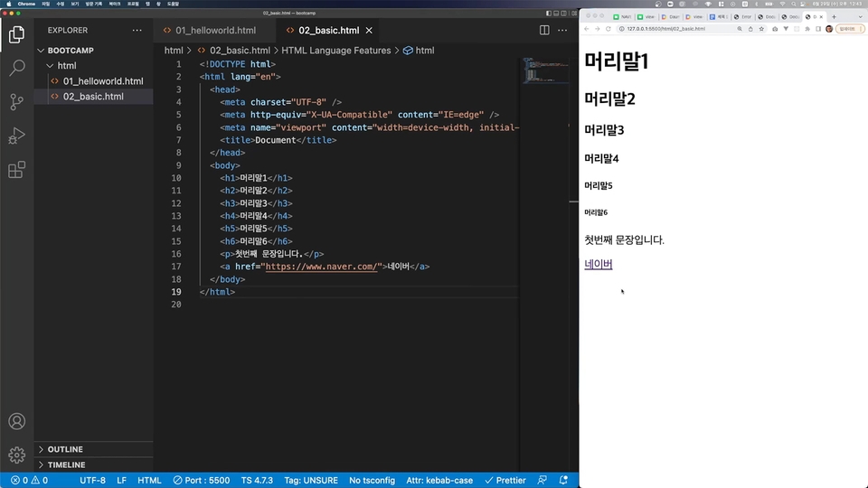Open the feedback icon in status bar
This screenshot has height=488, width=868.
pyautogui.click(x=542, y=480)
